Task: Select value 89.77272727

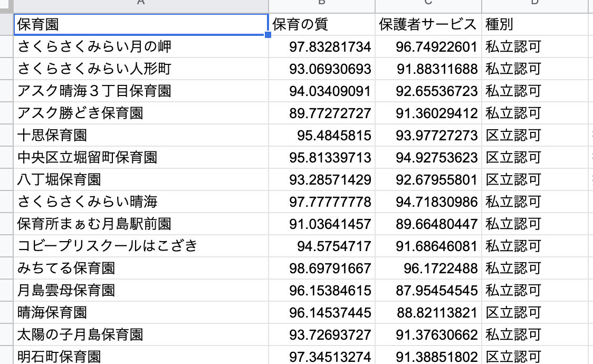Action: click(322, 113)
